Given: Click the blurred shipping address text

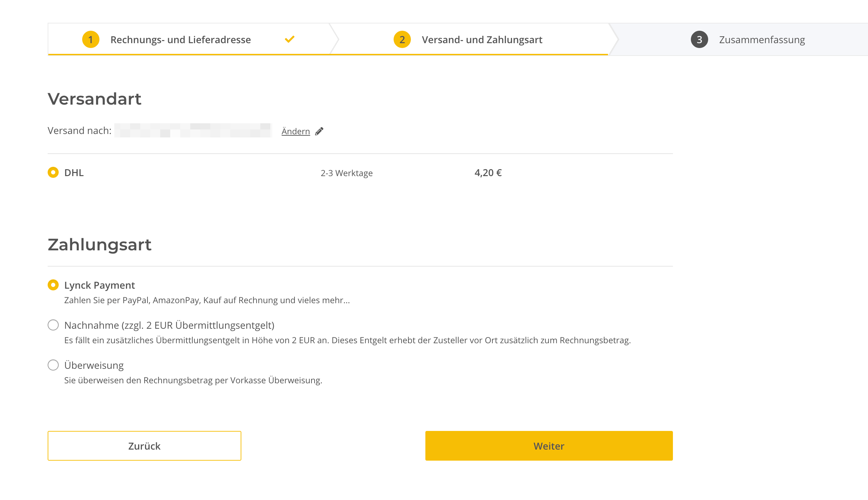Looking at the screenshot, I should tap(192, 131).
